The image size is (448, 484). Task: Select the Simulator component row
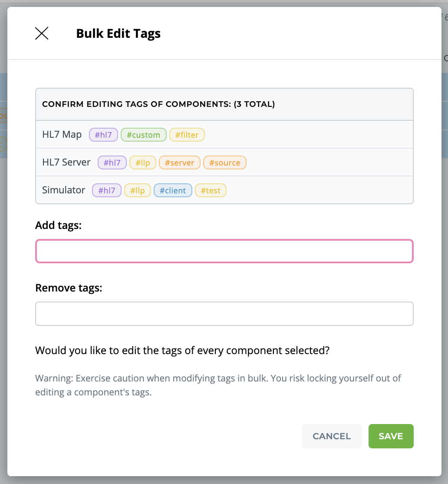pos(63,190)
